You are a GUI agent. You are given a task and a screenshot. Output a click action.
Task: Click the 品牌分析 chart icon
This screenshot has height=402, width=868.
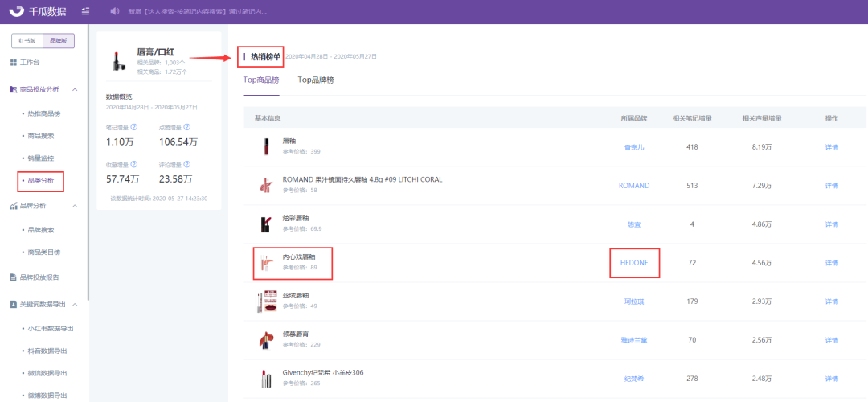(x=14, y=206)
